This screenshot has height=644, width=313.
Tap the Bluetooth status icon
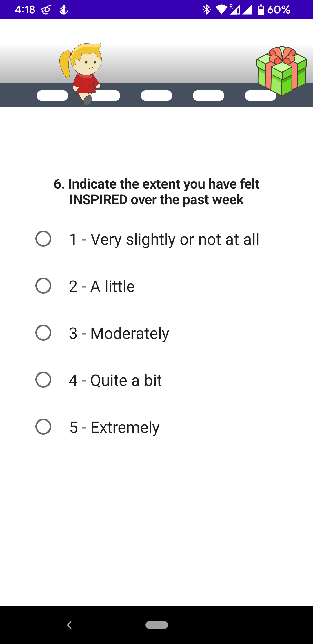[x=206, y=10]
